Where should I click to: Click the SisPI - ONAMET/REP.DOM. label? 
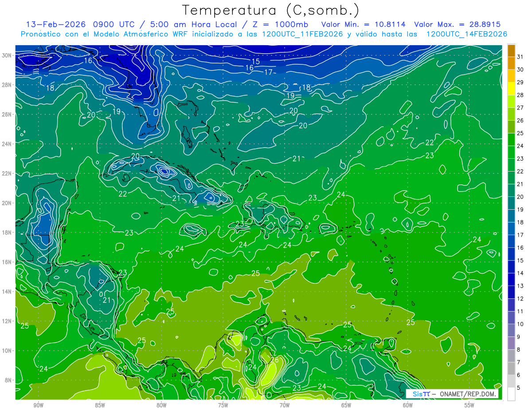(452, 394)
